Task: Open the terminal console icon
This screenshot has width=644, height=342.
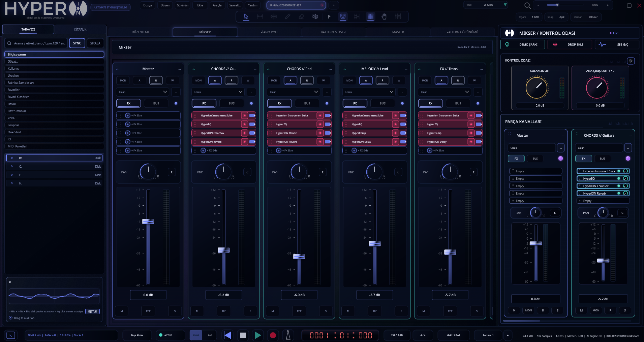Action: 11,335
